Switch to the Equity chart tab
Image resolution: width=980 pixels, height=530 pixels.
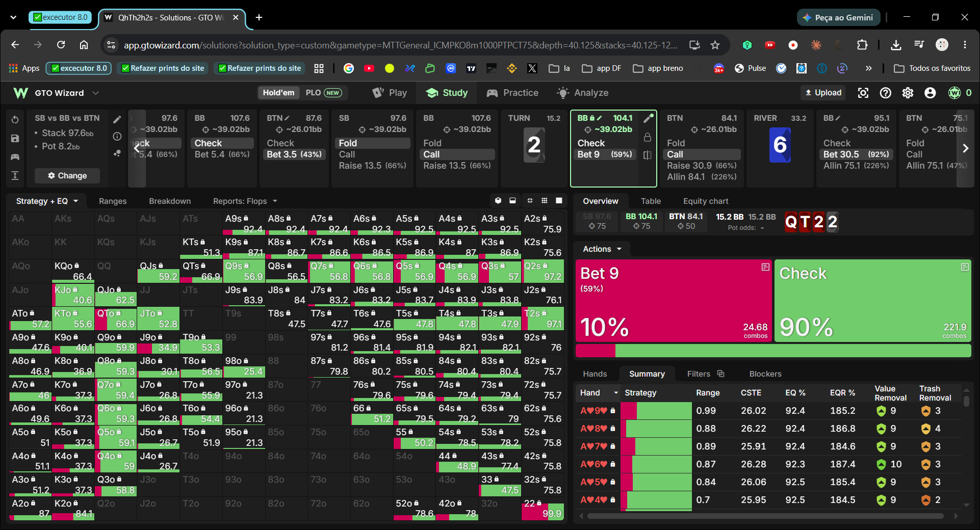point(706,201)
